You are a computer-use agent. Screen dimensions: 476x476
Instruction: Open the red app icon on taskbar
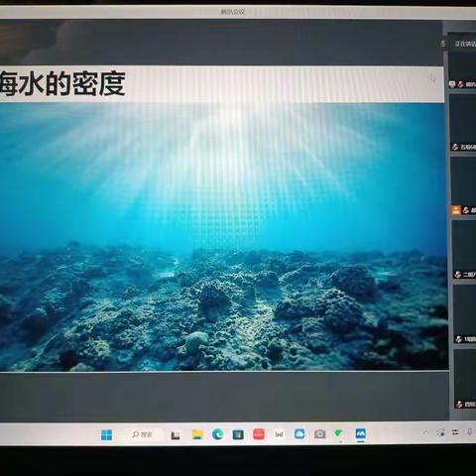click(259, 434)
